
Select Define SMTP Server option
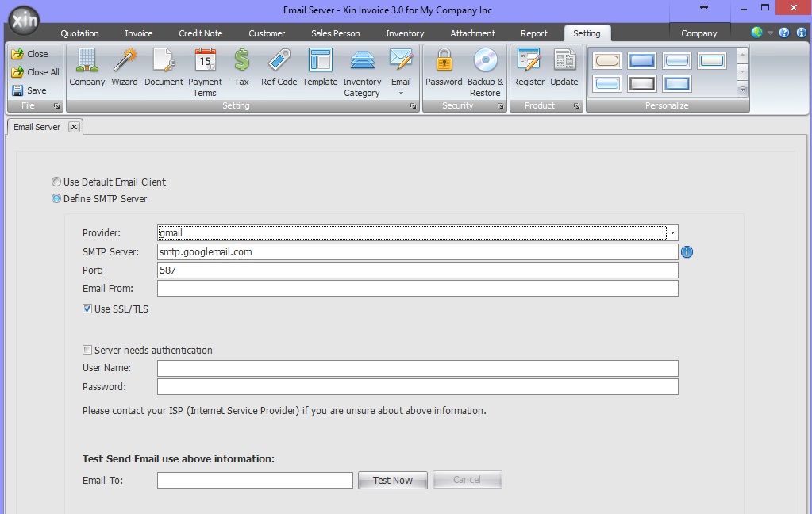(x=99, y=199)
